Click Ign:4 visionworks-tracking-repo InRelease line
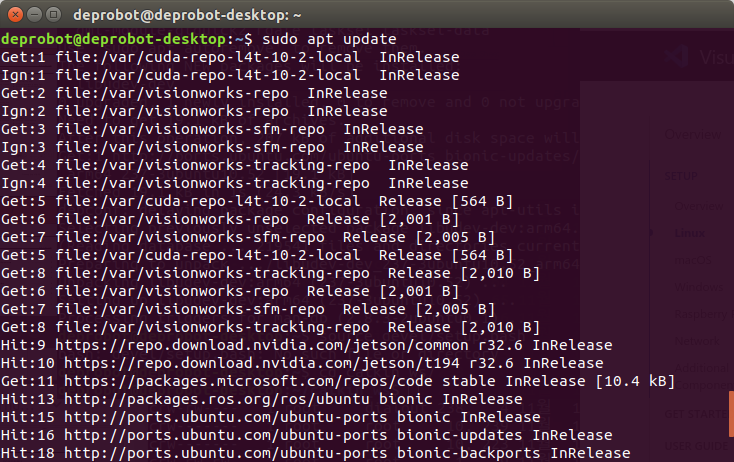 pos(235,183)
